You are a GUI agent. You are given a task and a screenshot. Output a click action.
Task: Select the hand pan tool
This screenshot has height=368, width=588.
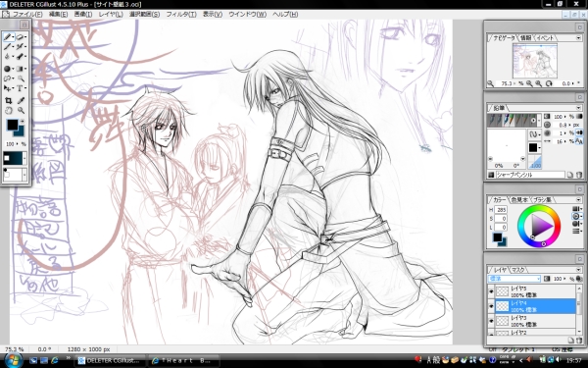tap(8, 110)
